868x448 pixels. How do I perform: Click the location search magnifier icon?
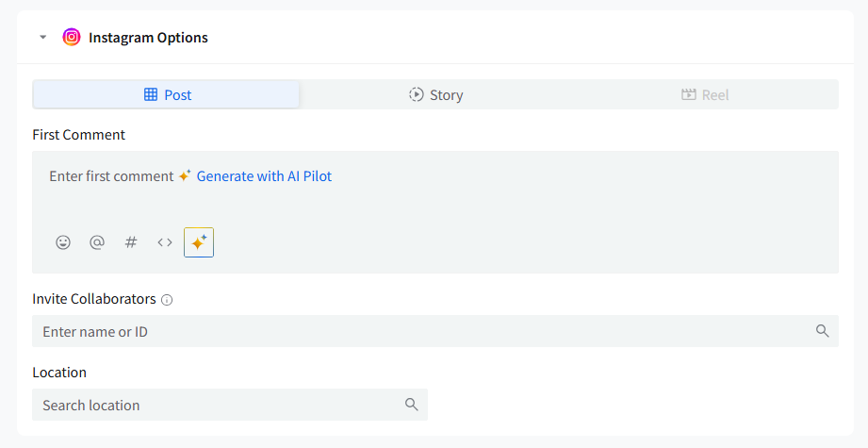tap(411, 405)
